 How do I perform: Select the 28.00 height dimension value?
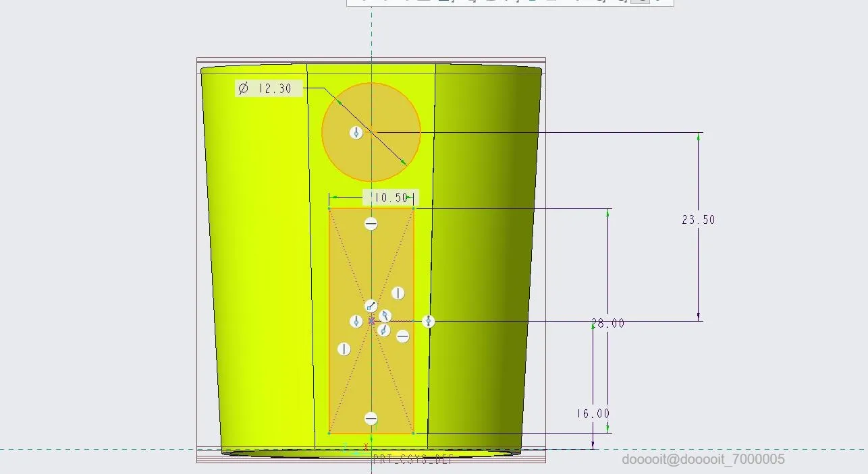coord(608,324)
